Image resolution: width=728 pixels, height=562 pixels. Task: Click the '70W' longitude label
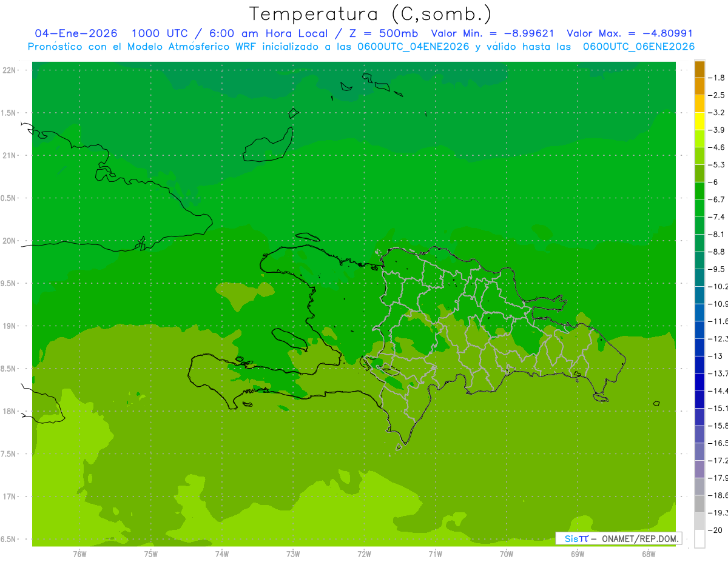tap(507, 554)
